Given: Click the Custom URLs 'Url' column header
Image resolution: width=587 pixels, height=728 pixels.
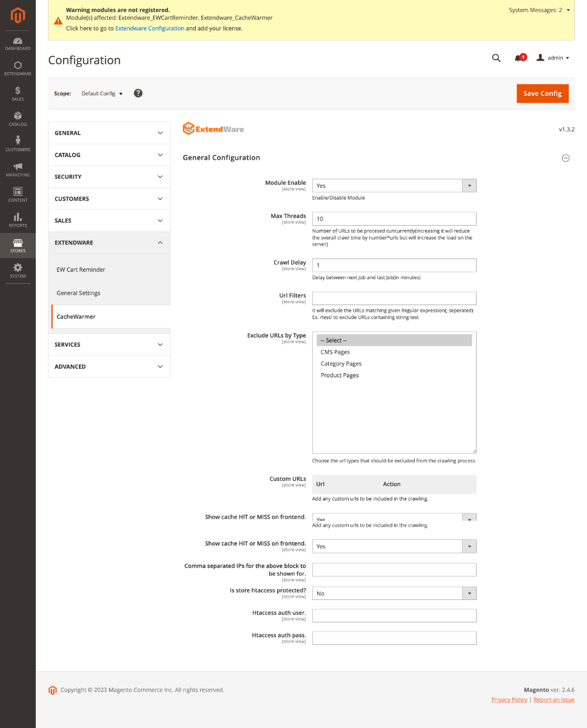Looking at the screenshot, I should [320, 484].
